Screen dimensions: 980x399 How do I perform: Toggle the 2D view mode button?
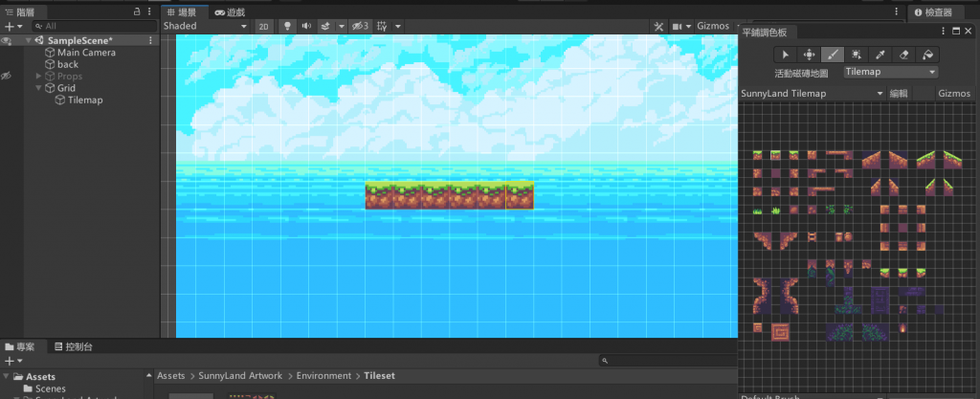[264, 26]
